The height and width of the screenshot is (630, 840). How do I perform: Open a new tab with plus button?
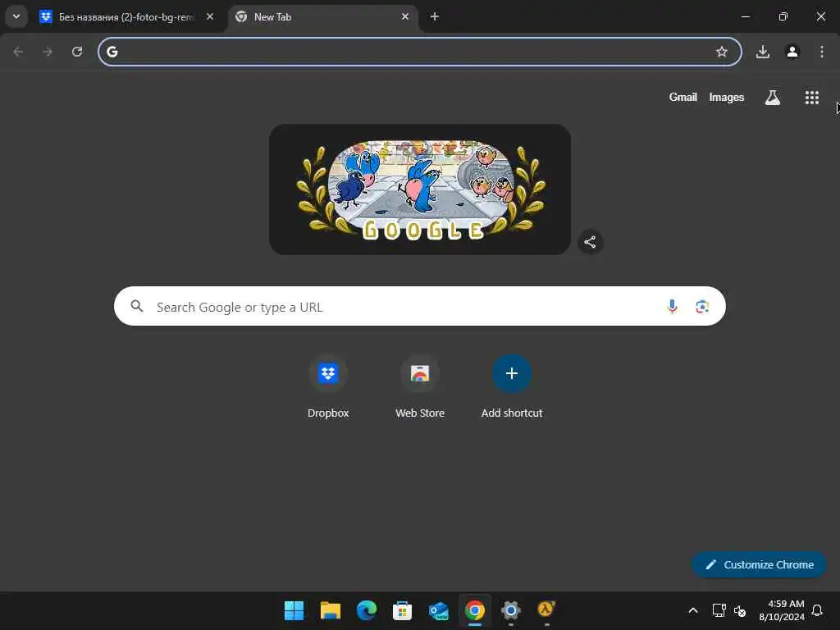435,16
